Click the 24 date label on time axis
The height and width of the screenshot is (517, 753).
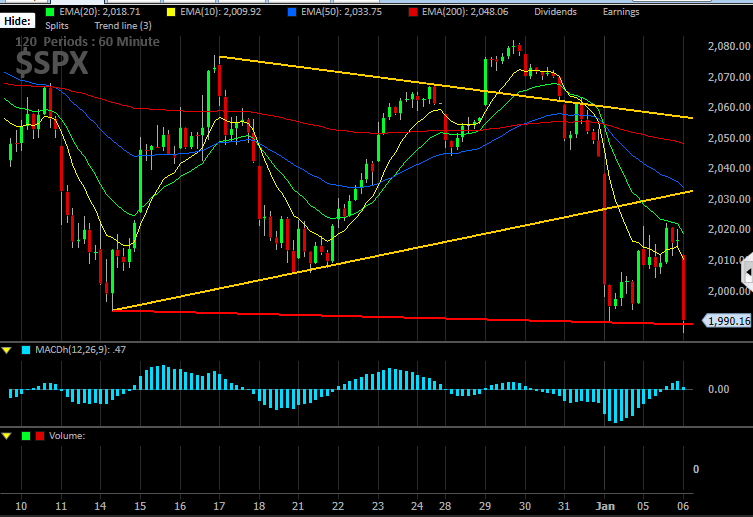[x=417, y=506]
